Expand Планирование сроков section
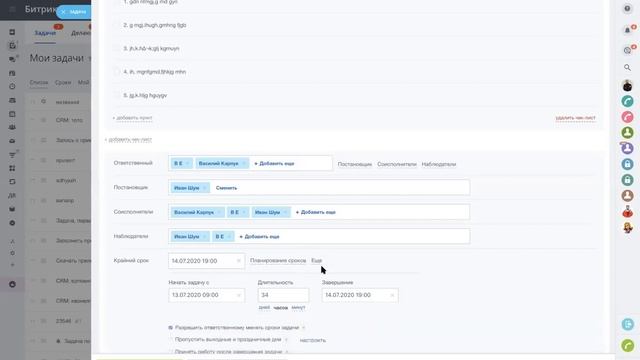The height and width of the screenshot is (360, 640). tap(278, 260)
